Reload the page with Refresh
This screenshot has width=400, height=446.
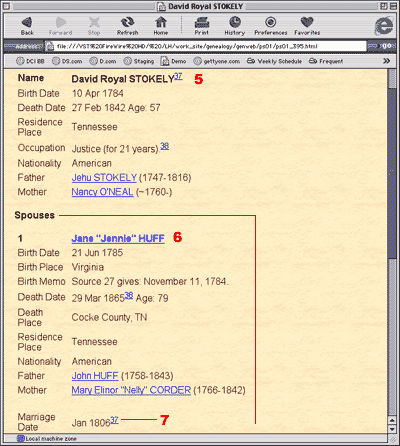(x=127, y=26)
